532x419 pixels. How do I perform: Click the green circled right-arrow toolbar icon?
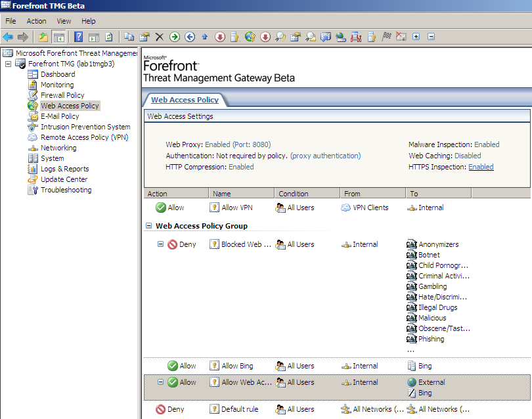[175, 37]
